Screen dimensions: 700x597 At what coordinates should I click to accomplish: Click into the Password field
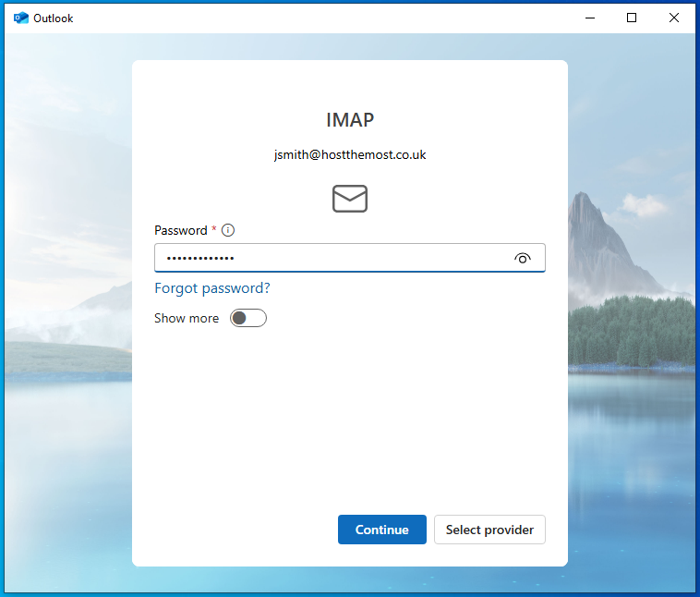coord(350,258)
